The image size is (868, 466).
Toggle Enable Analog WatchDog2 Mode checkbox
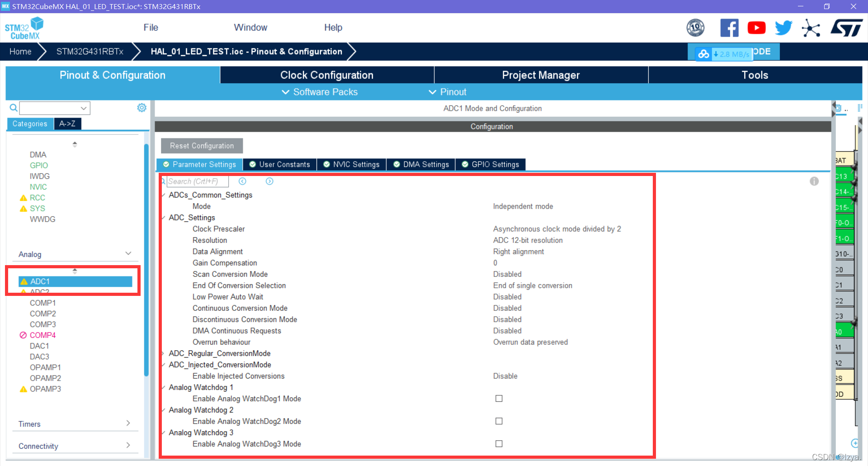tap(499, 421)
